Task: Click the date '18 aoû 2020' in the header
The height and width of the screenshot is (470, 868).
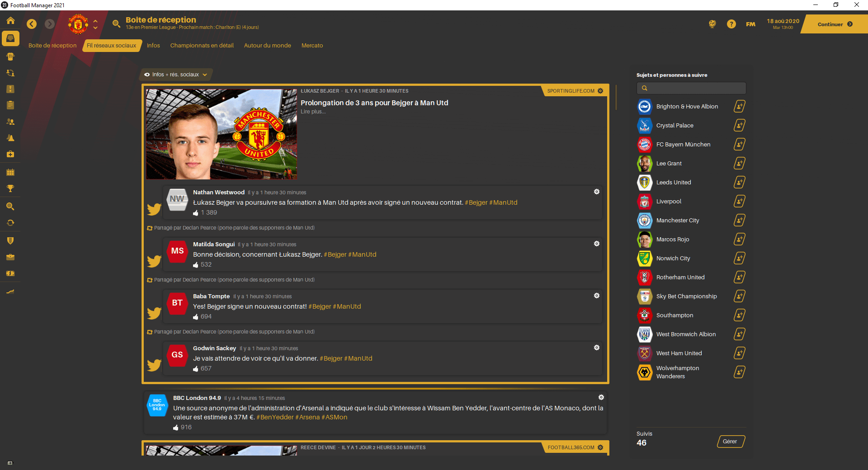Action: tap(783, 21)
